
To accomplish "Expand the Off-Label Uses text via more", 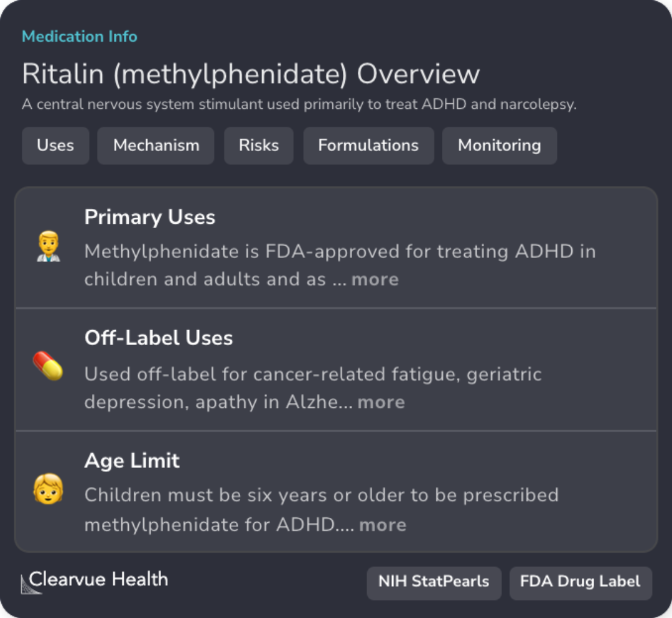I will click(381, 402).
